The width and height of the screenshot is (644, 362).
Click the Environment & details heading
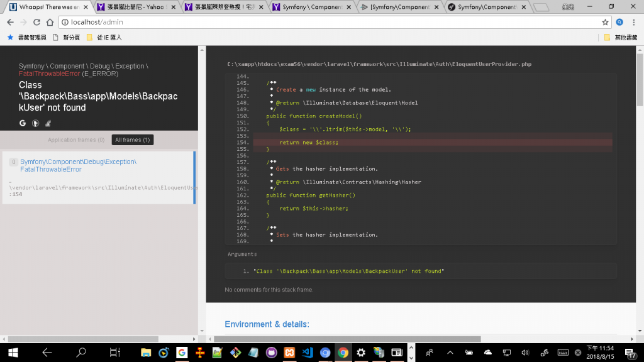(x=267, y=324)
